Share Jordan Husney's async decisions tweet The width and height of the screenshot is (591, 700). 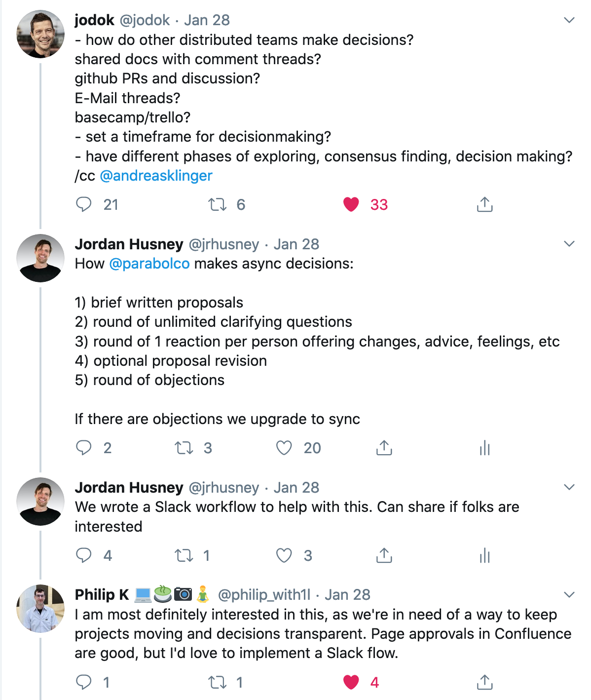383,448
